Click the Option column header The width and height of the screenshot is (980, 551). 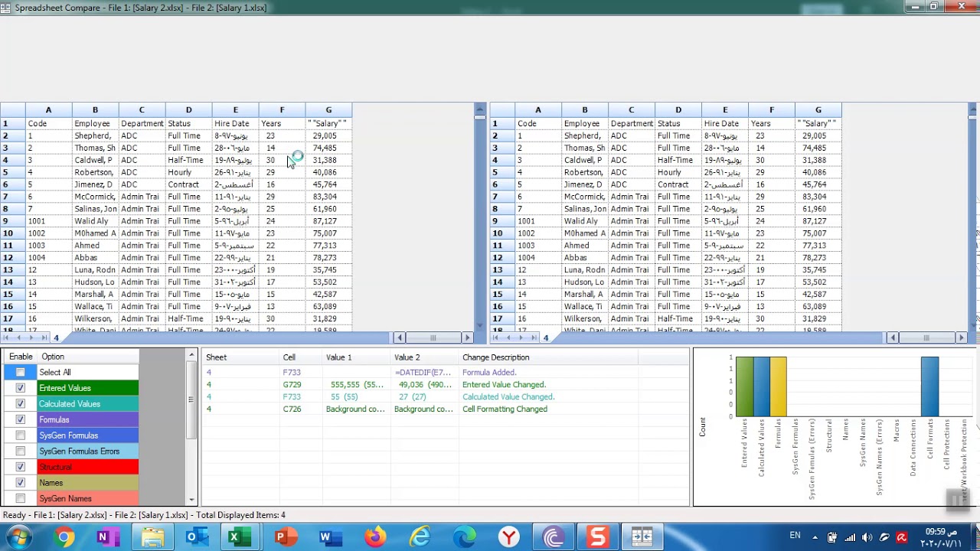click(x=88, y=357)
